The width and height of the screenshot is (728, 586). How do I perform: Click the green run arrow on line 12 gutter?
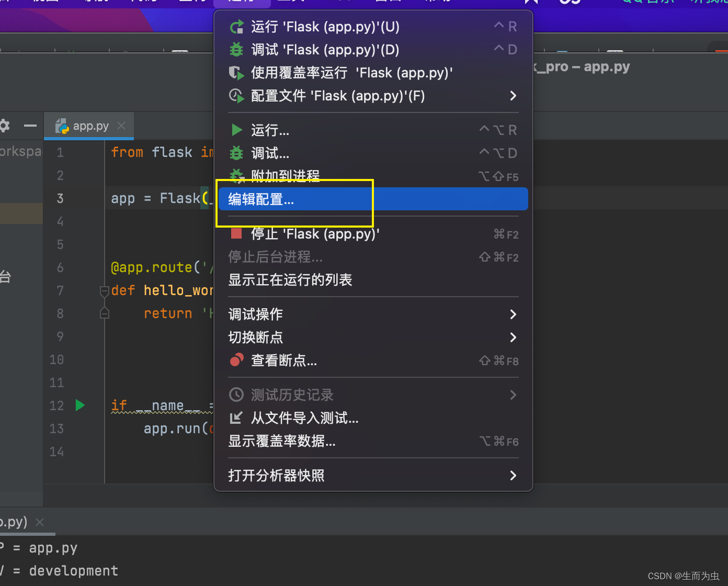click(79, 405)
